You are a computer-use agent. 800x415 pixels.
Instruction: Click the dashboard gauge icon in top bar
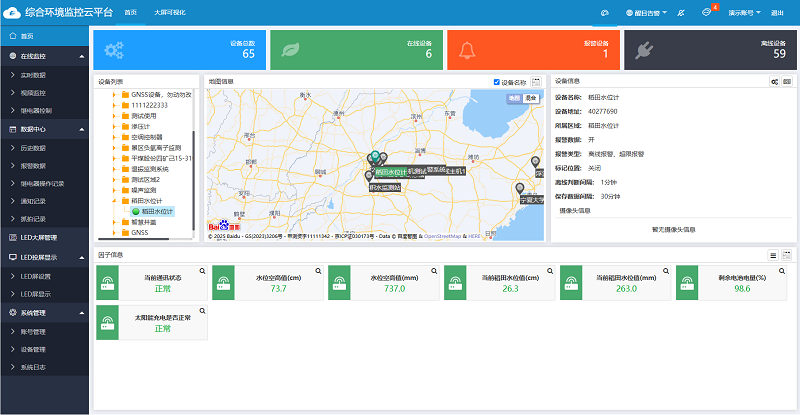tap(604, 12)
